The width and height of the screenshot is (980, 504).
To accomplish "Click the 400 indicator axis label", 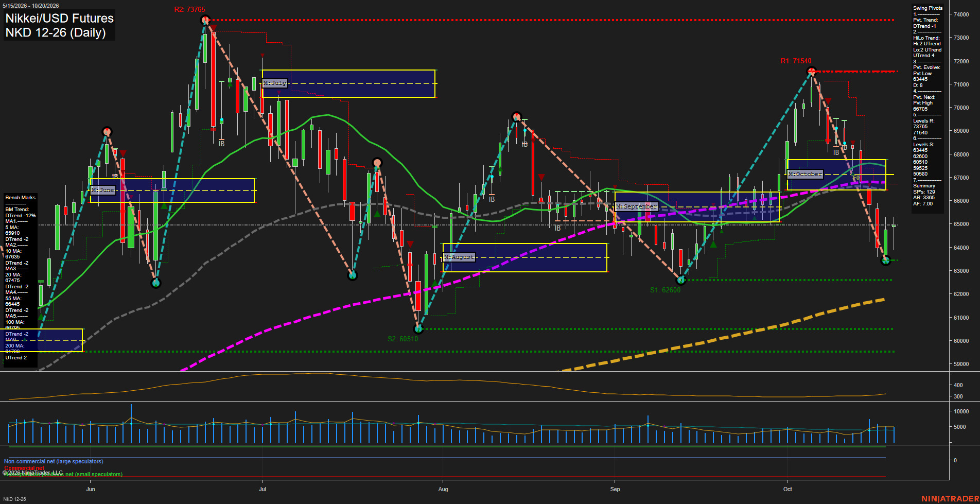I will coord(958,385).
